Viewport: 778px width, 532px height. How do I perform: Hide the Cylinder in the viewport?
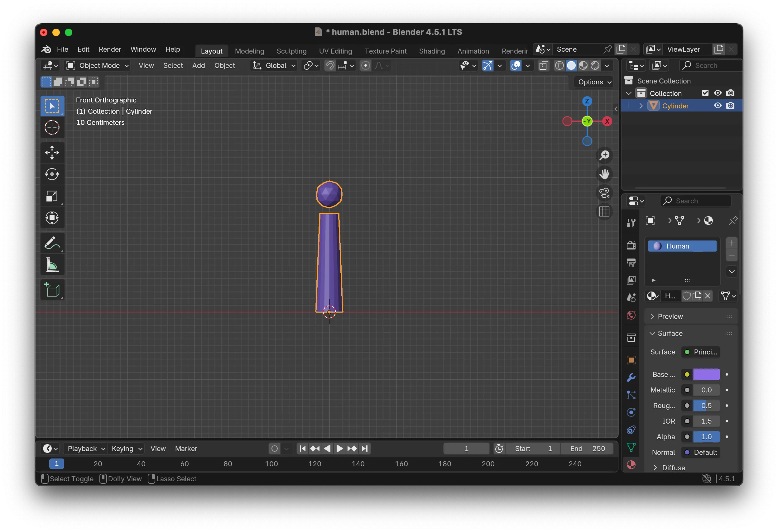[718, 105]
